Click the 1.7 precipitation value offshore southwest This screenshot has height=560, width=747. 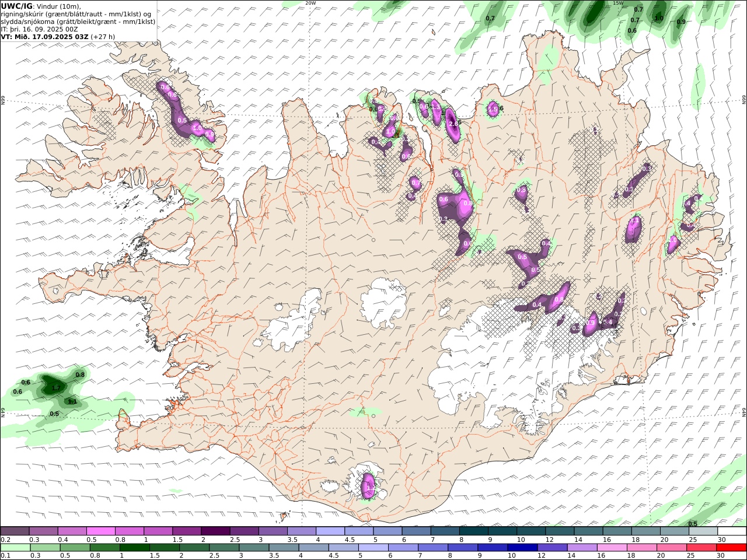tap(57, 388)
